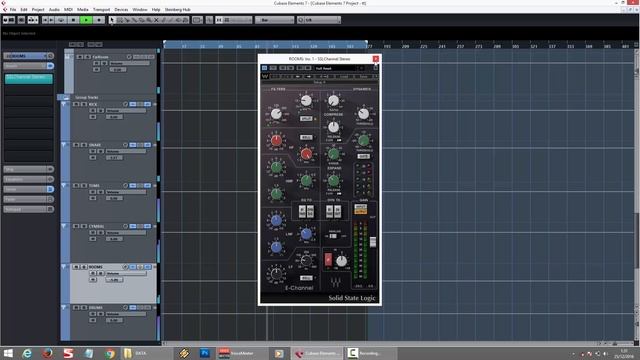Viewport: 640px width, 360px height.
Task: Click the SPLIT button in the Filters section
Action: tap(306, 119)
